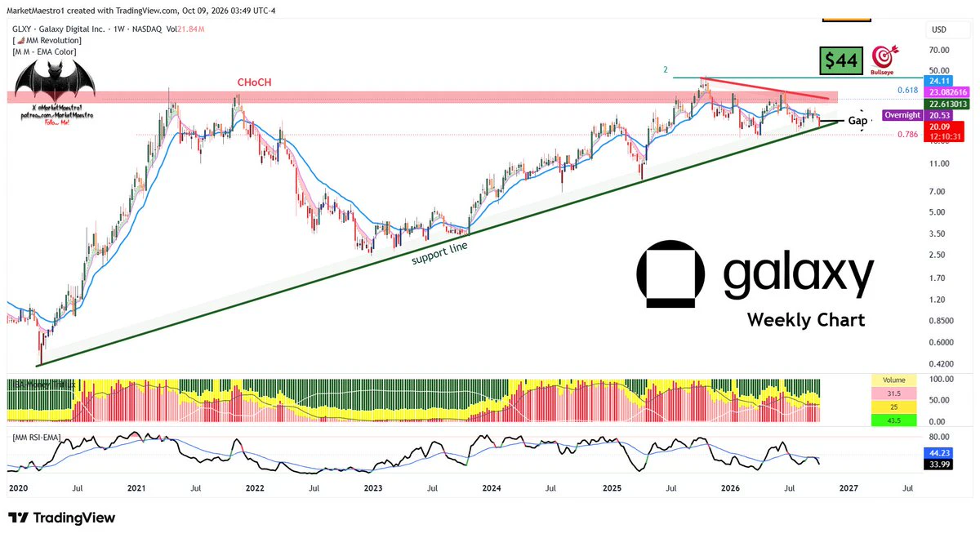Click the 'galaxy' wordmark text
This screenshot has width=980, height=538.
798,273
